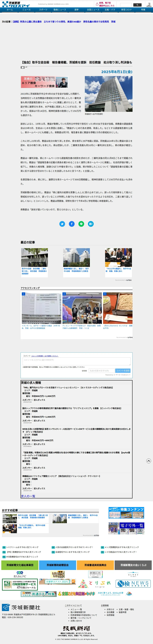Open 個人情報保護方針 footer link
This screenshot has width=153, height=644.
tap(78, 612)
